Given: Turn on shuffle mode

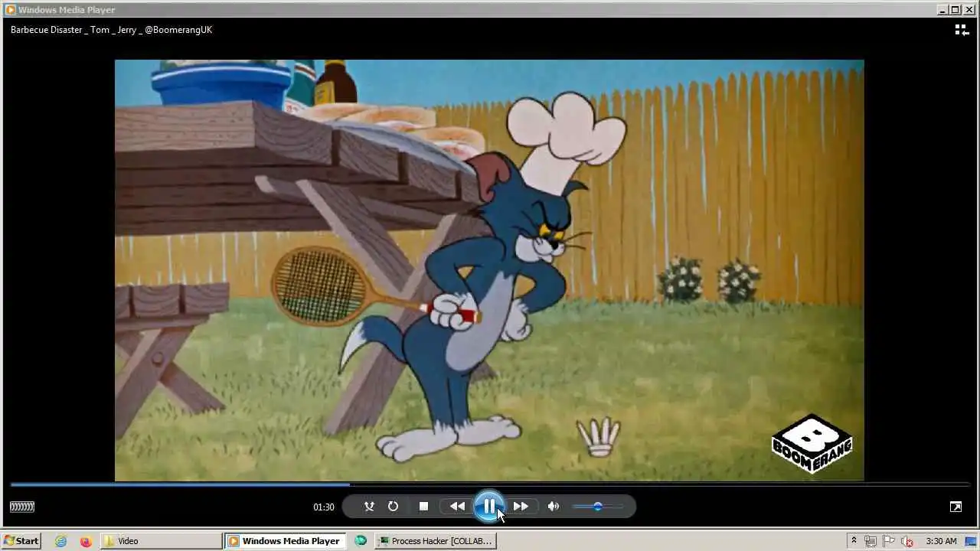Looking at the screenshot, I should pos(369,507).
